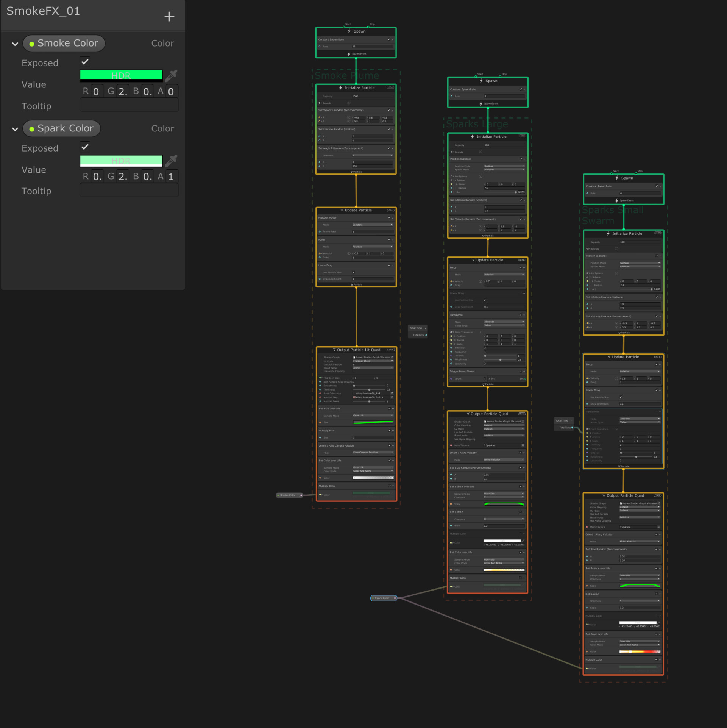The image size is (727, 728).
Task: Toggle Constant Spawn Rate block in Smoke Plume
Action: coord(388,39)
